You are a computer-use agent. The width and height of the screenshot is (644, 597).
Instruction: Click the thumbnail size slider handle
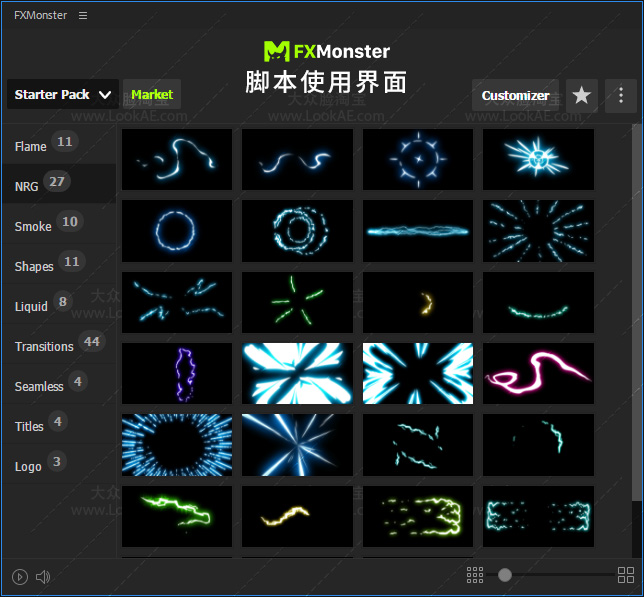505,575
